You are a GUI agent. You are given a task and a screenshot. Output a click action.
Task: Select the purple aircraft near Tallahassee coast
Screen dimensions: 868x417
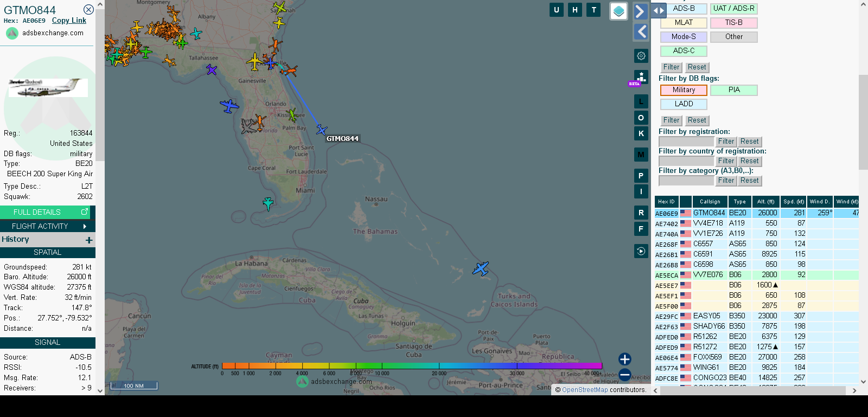coord(212,69)
